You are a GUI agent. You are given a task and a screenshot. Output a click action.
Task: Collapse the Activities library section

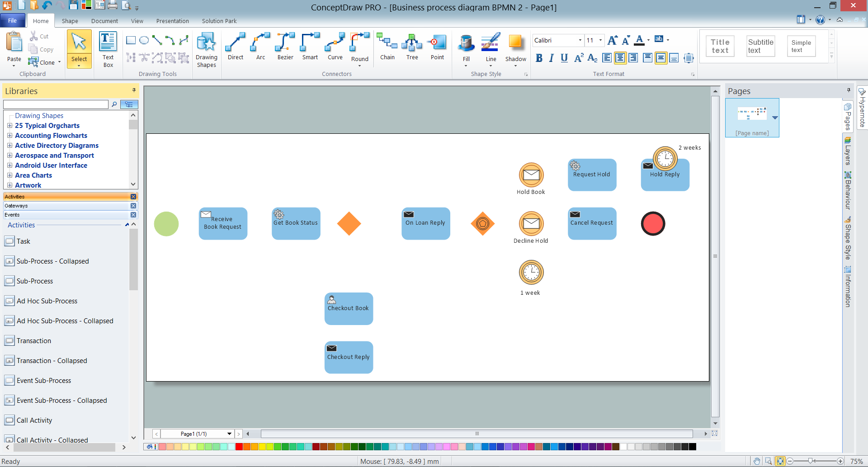coord(127,225)
